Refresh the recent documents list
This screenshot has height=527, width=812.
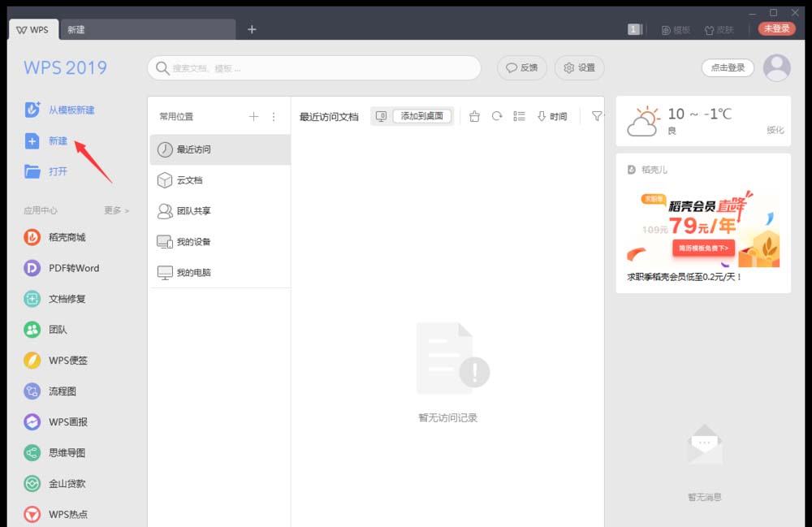pyautogui.click(x=497, y=116)
